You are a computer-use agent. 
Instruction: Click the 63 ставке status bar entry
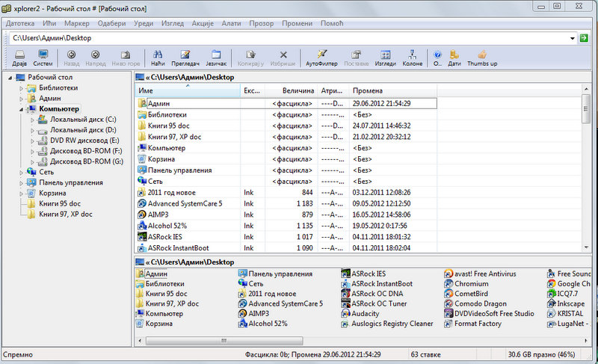pyautogui.click(x=425, y=354)
